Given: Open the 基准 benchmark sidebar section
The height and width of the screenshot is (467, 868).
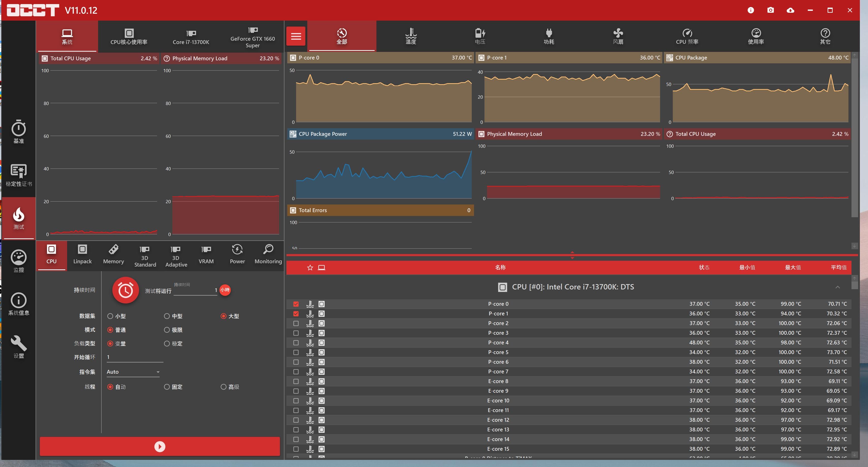Looking at the screenshot, I should (x=19, y=132).
